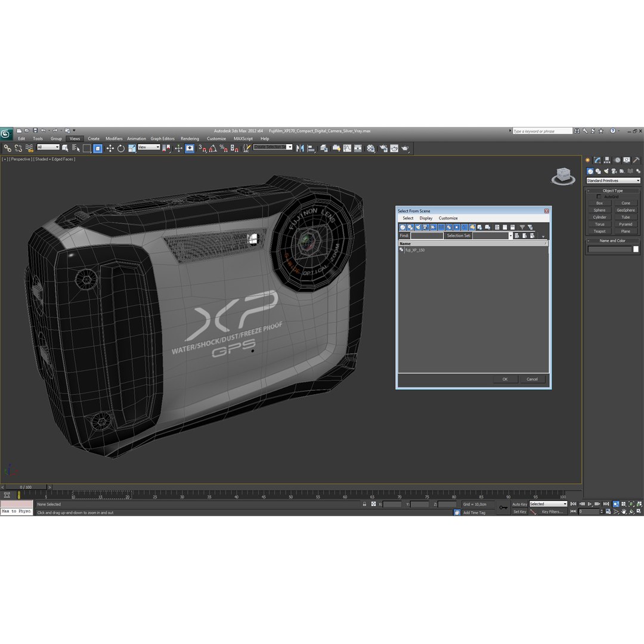Open the Material Editor icon

(370, 148)
